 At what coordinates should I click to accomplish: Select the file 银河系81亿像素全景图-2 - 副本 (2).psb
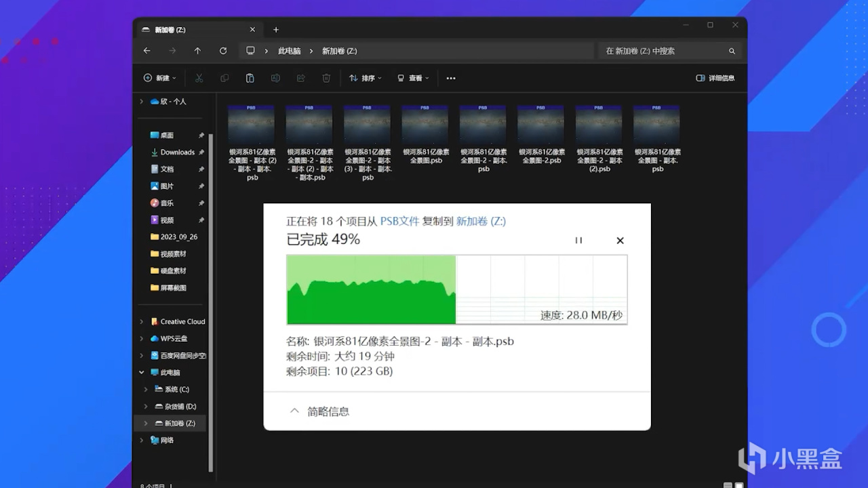coord(599,139)
